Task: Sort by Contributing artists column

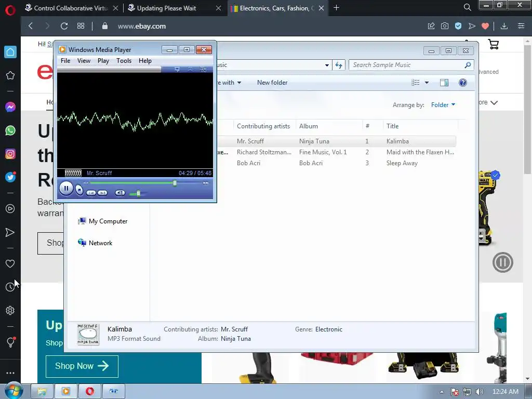Action: (x=263, y=126)
